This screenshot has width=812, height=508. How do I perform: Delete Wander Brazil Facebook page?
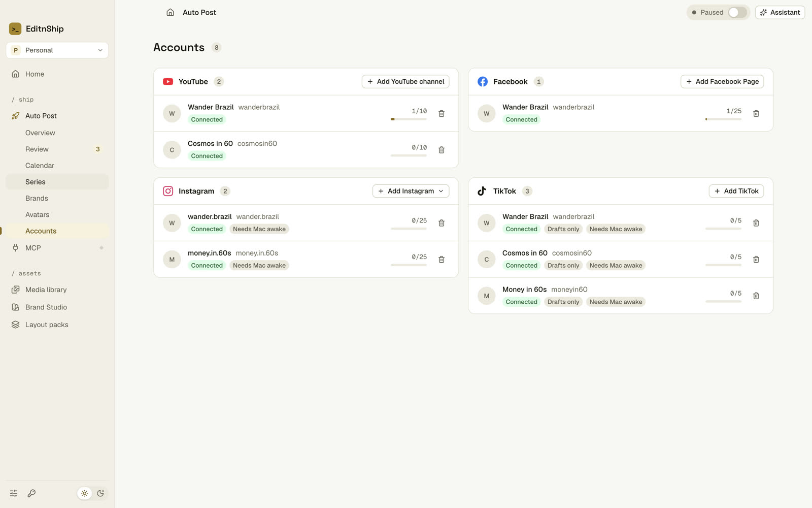coord(756,113)
